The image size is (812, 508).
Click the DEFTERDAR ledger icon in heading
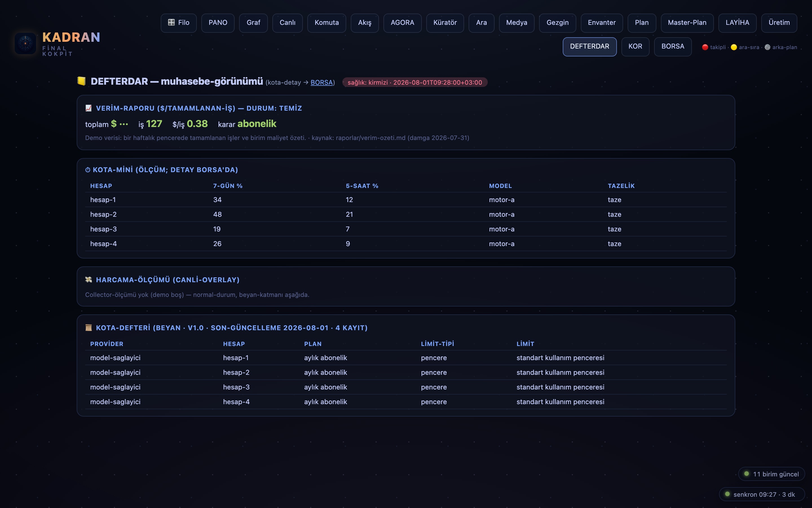[81, 81]
